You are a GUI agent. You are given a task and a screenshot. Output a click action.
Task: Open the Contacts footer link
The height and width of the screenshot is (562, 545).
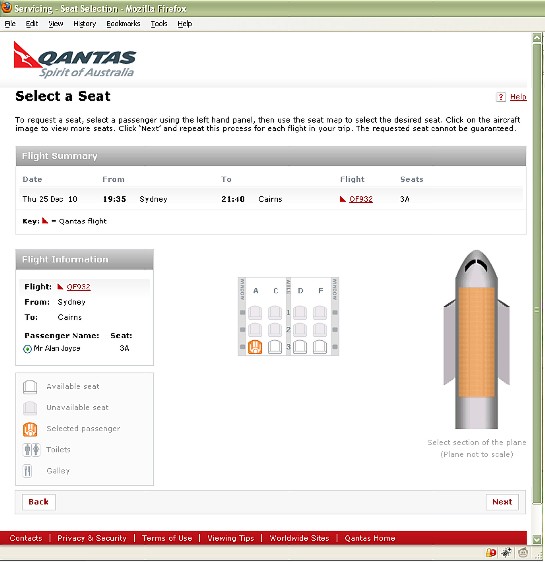pos(26,538)
